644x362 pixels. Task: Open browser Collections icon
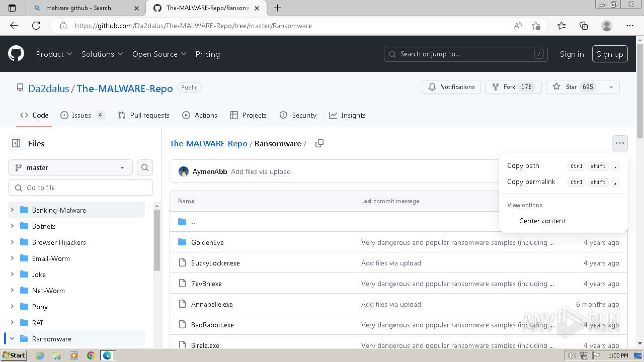click(x=584, y=26)
